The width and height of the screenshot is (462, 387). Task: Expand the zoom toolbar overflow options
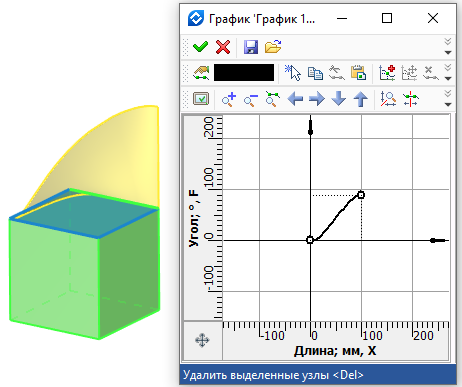[448, 99]
